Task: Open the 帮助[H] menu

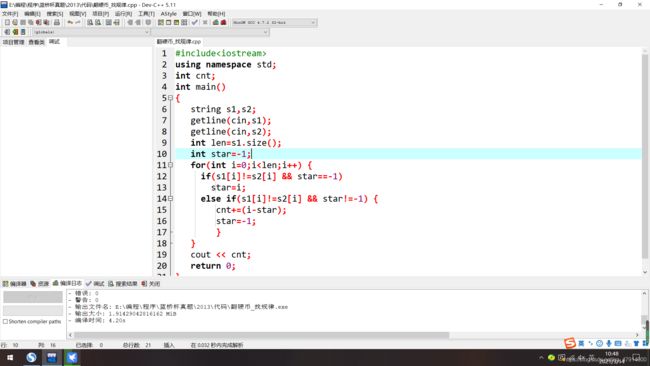Action: pyautogui.click(x=216, y=14)
